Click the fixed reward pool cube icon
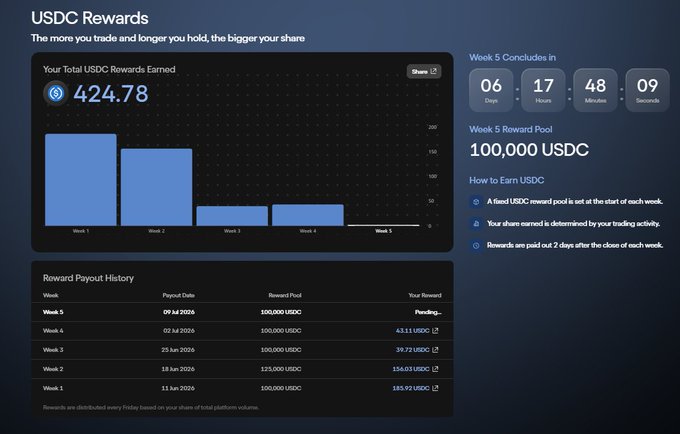Viewport: 680px width, 434px height. (476, 202)
